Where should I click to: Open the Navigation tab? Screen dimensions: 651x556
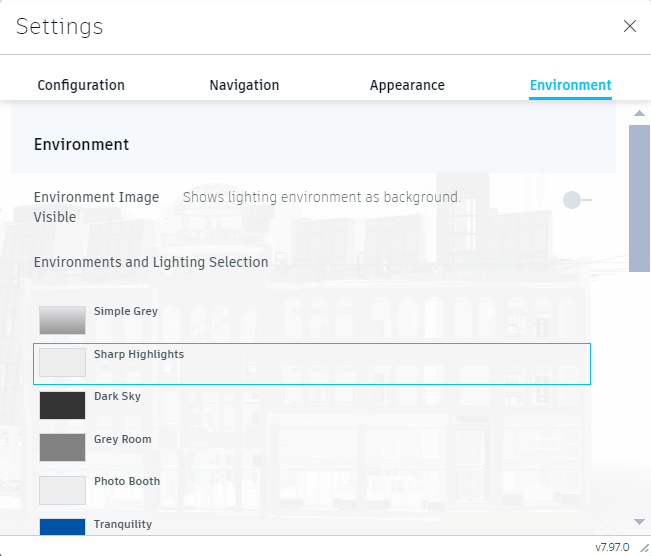pos(244,85)
